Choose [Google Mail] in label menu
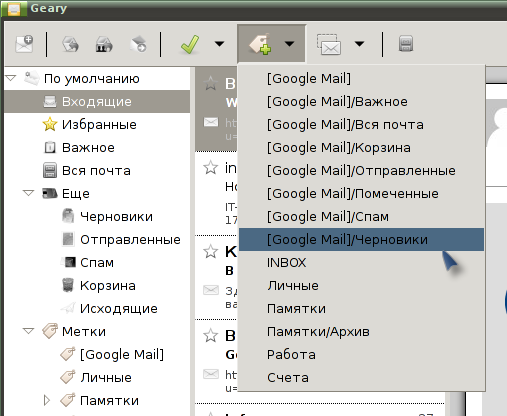 (361, 79)
